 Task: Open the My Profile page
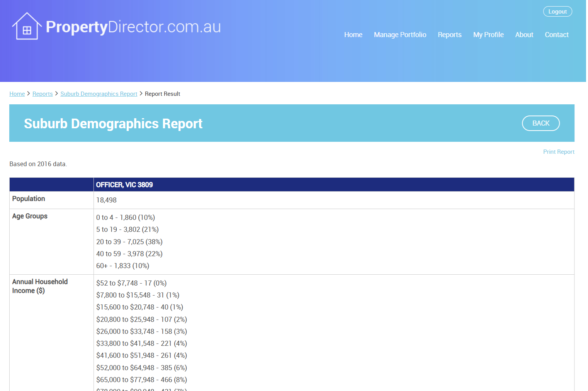488,35
